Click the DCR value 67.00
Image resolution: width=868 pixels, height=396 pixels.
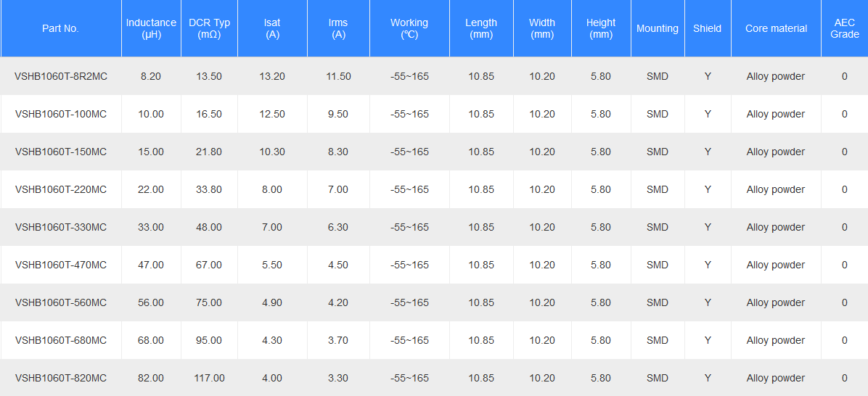pos(209,265)
